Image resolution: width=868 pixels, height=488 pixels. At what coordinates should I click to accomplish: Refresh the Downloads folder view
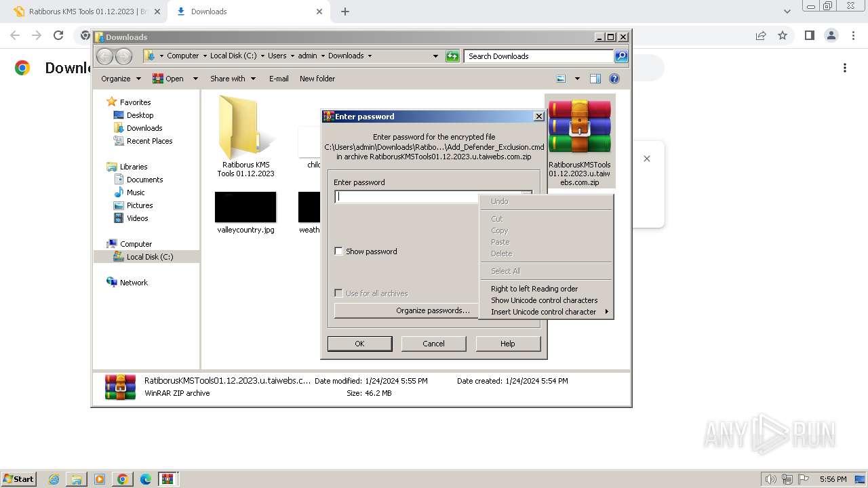tap(452, 56)
